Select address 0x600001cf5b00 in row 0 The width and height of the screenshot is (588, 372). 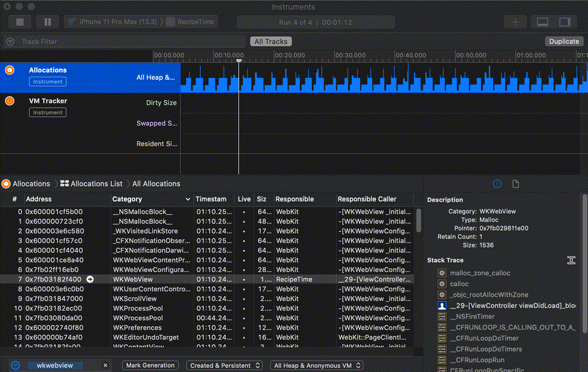click(x=54, y=211)
